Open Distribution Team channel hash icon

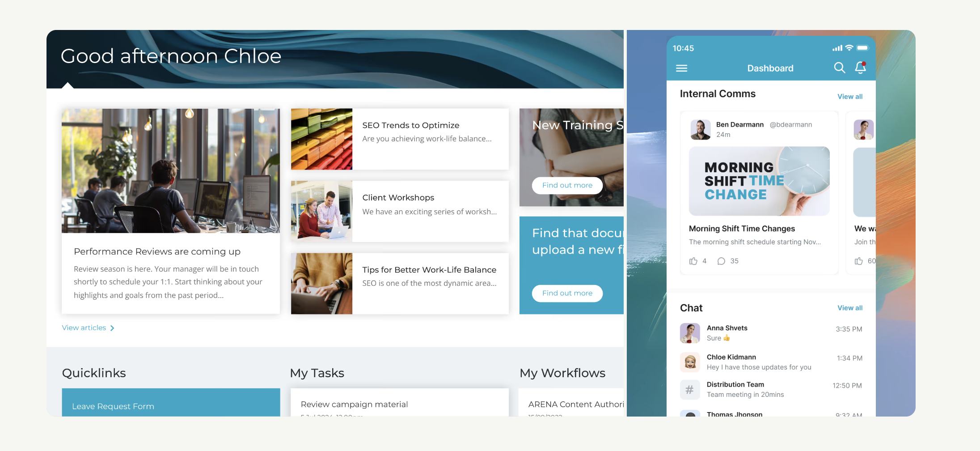690,390
